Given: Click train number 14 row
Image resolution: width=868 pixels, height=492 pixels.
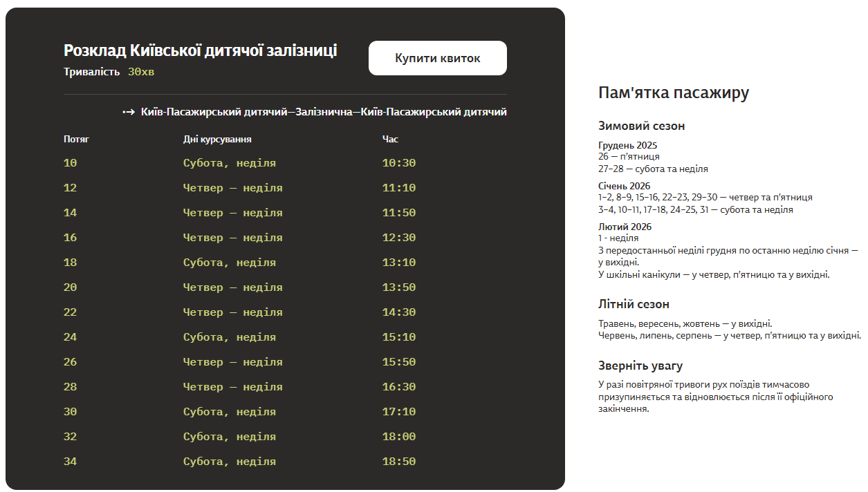Looking at the screenshot, I should click(71, 213).
